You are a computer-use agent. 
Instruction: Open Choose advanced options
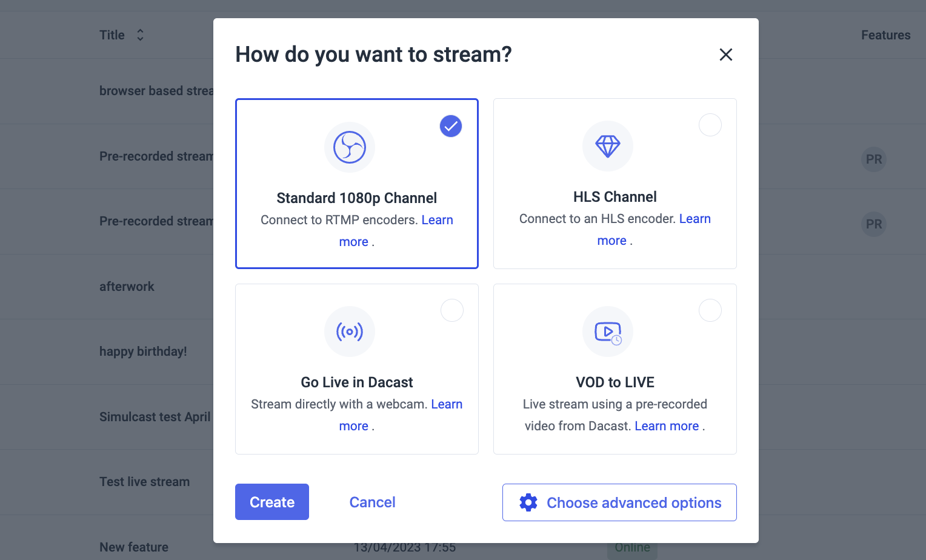pos(619,502)
